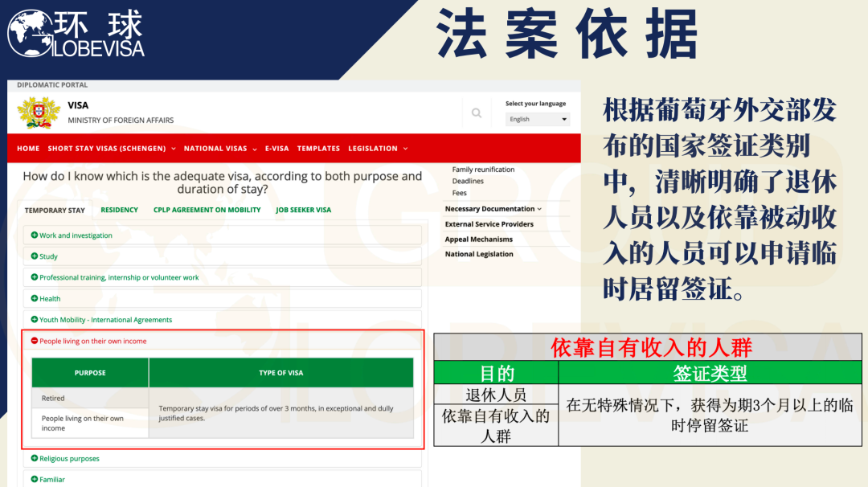Image resolution: width=868 pixels, height=487 pixels.
Task: Click the 依靠自有收入的人群 purpose cell
Action: (497, 426)
